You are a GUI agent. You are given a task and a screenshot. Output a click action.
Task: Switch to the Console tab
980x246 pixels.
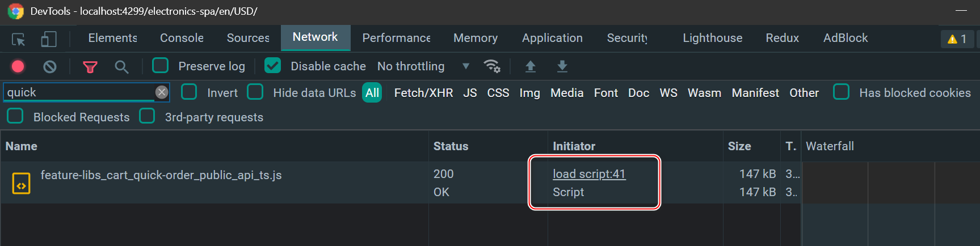(182, 38)
